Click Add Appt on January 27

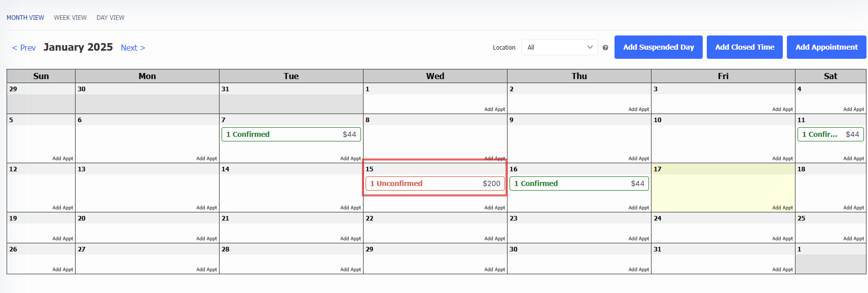point(206,270)
